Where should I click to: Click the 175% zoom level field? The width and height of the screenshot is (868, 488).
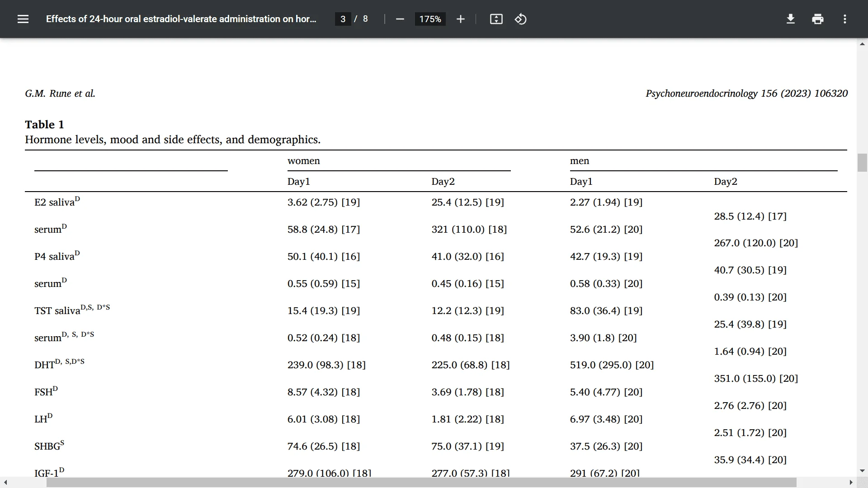click(x=430, y=19)
